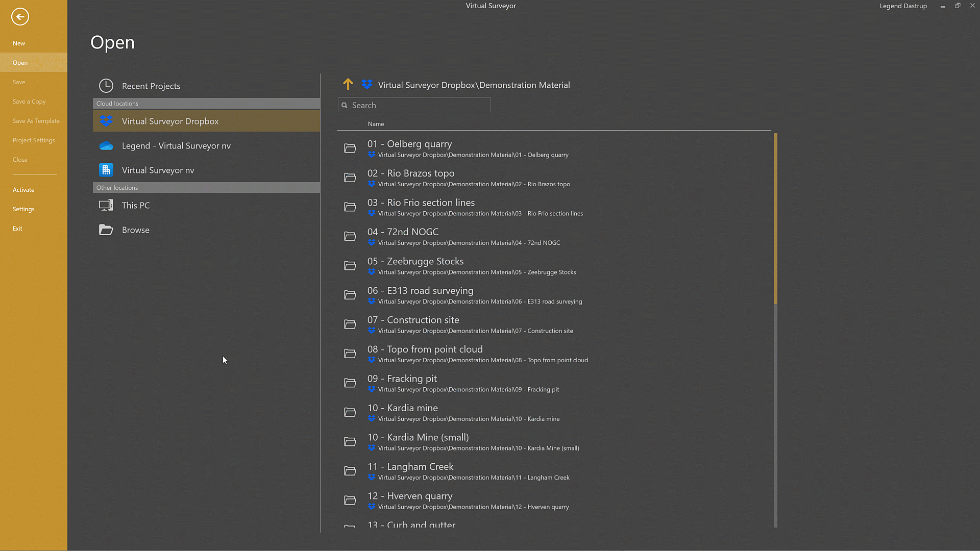Click the search magnifier icon
Viewport: 980px width, 551px height.
coord(345,105)
